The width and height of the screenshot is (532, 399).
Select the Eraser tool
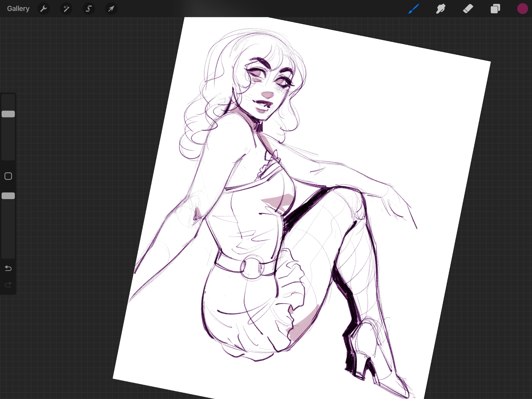tap(468, 9)
